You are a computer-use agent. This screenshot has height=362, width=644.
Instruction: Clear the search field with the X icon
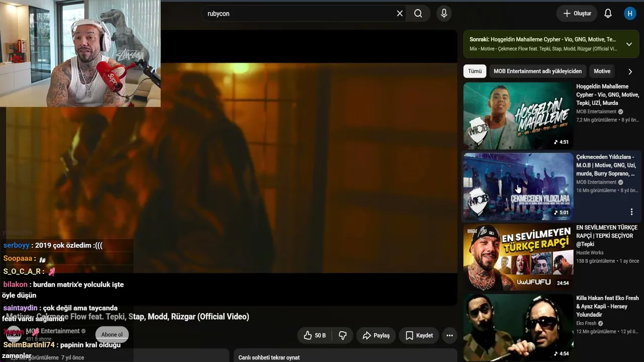pos(400,14)
